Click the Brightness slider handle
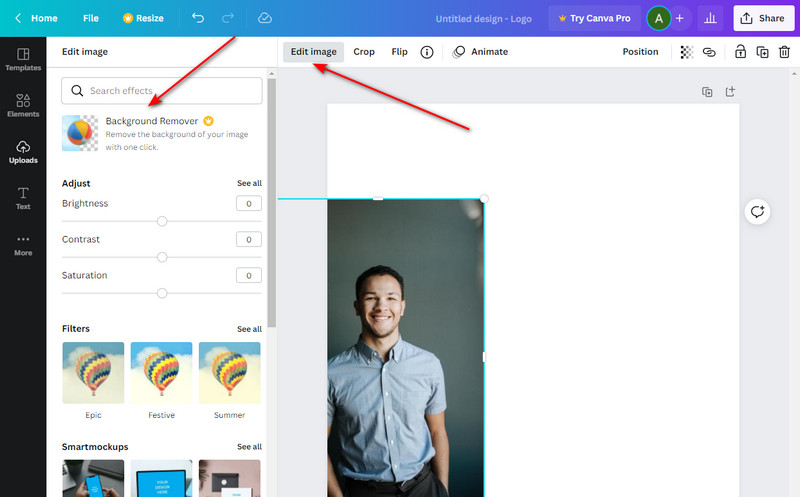 tap(162, 221)
